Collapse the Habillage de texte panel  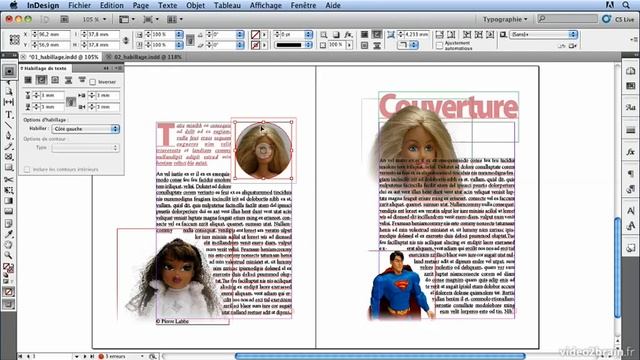coord(106,68)
